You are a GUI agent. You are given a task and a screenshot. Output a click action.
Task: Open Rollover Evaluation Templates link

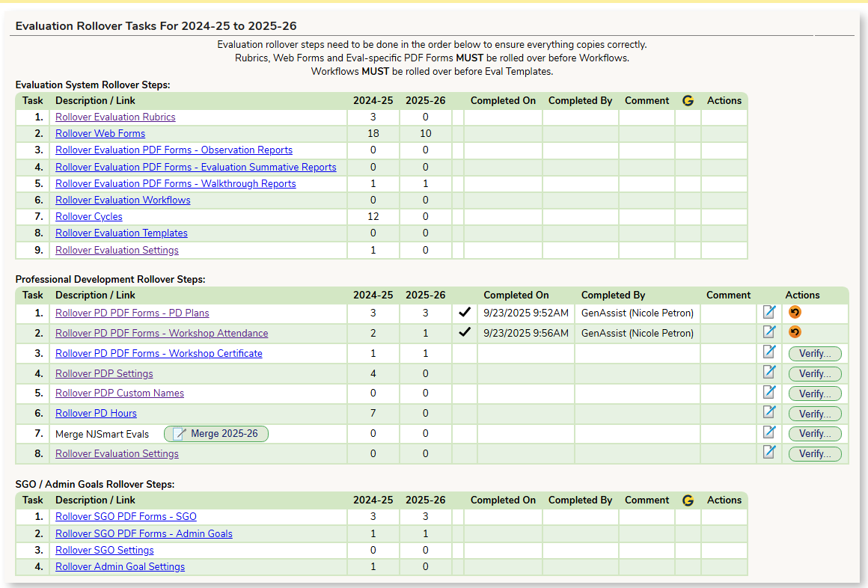[121, 233]
